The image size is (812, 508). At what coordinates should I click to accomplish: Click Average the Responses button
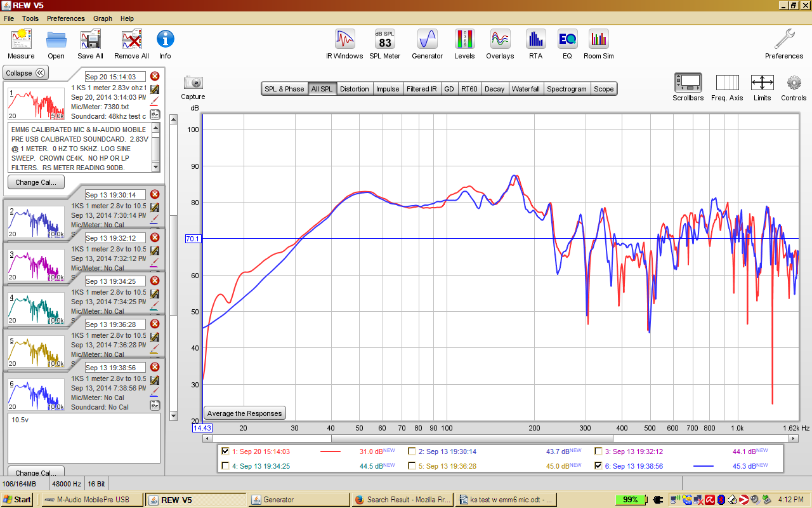pyautogui.click(x=244, y=413)
